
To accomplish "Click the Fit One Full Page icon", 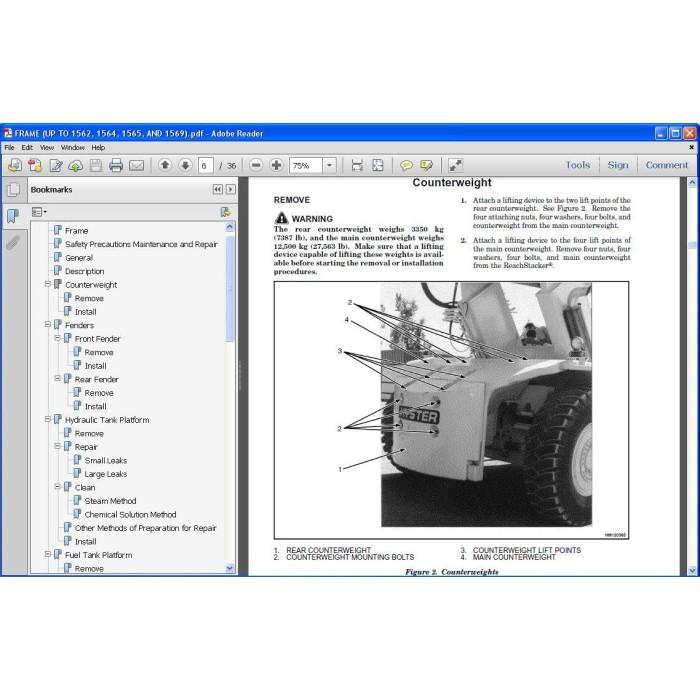I will [378, 166].
